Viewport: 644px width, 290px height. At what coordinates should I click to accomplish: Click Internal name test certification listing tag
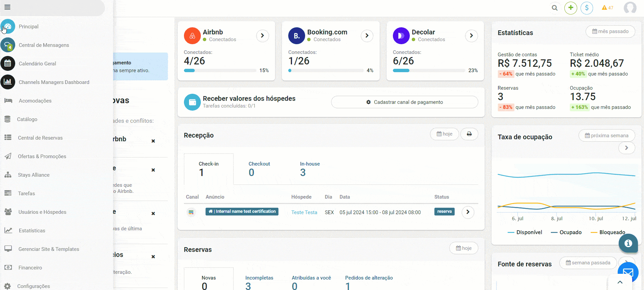click(x=242, y=211)
